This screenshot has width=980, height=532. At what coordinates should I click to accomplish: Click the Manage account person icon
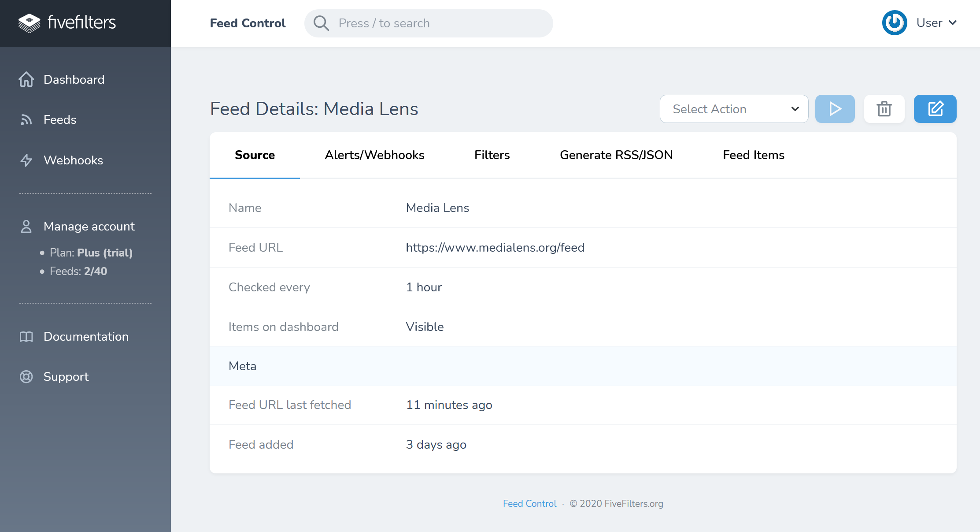26,227
